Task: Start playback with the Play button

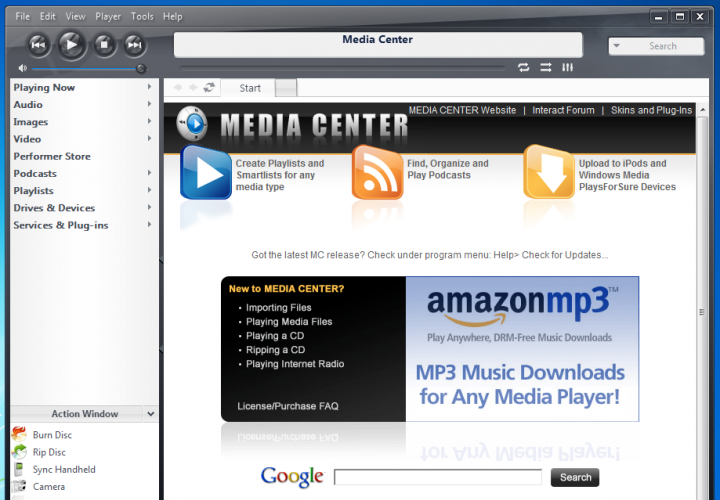Action: (x=72, y=45)
